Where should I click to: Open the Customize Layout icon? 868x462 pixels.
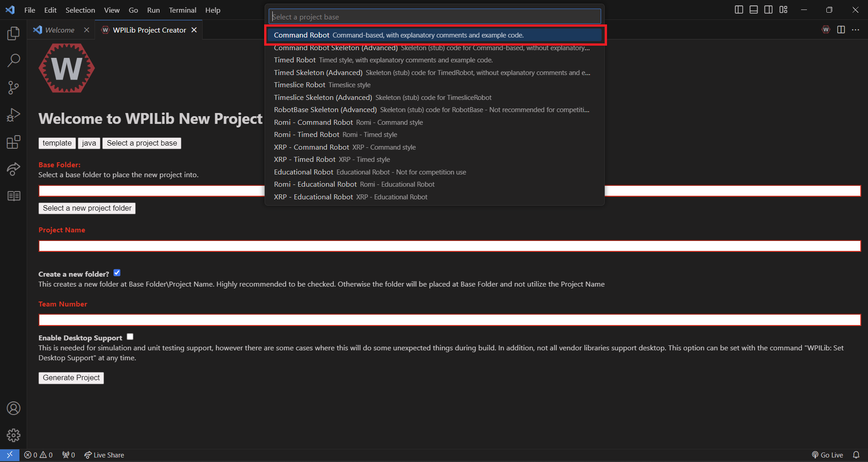pos(783,9)
